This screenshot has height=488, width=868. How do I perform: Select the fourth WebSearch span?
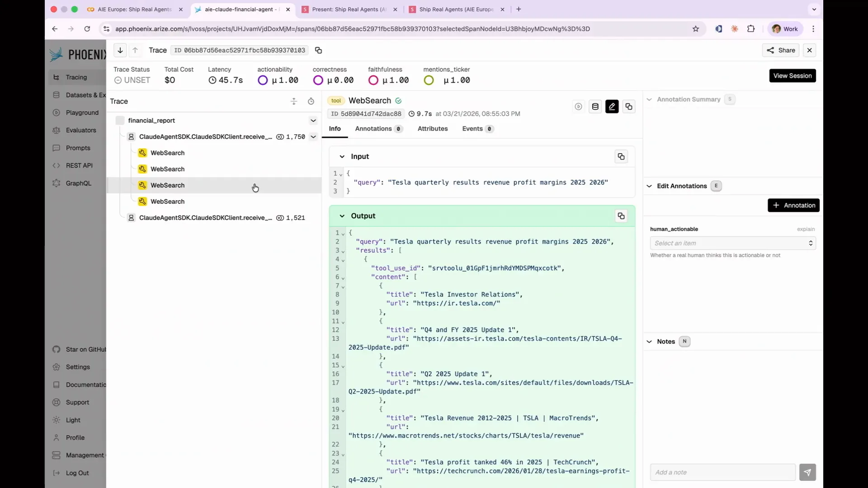214,202
